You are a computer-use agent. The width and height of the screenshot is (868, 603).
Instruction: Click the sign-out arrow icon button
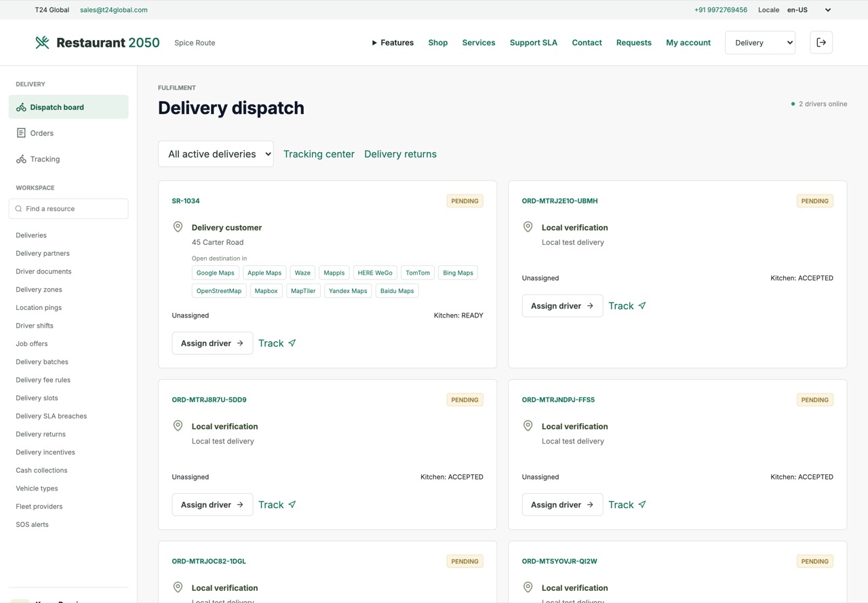pyautogui.click(x=821, y=43)
